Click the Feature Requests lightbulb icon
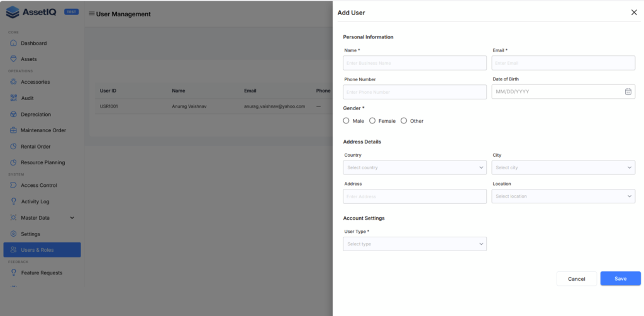Image resolution: width=644 pixels, height=316 pixels. 13,273
